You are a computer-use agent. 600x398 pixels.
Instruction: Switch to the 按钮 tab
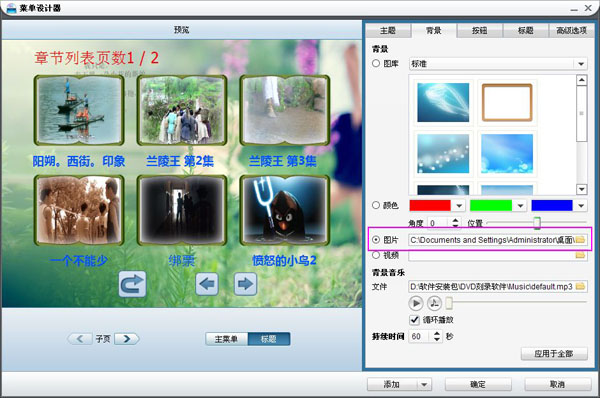[479, 30]
